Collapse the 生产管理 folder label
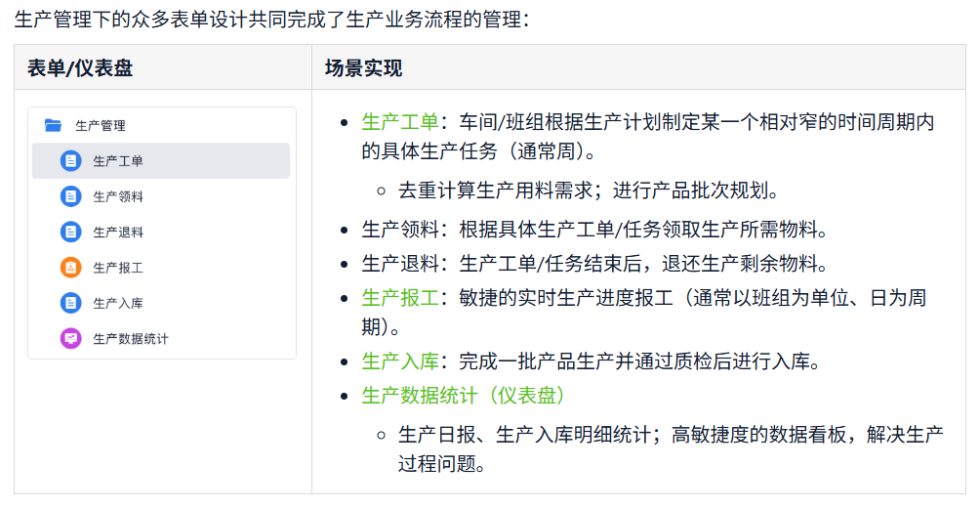Screen dimensions: 980x509 (101, 125)
